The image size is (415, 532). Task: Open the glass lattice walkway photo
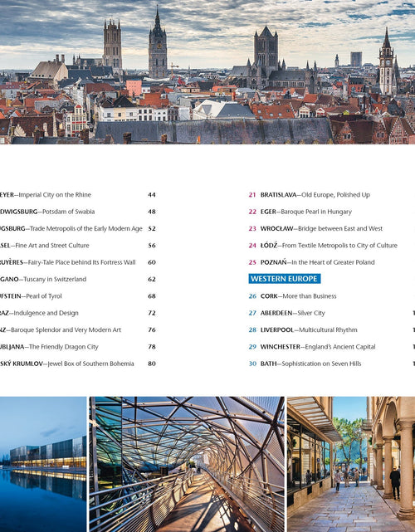tap(187, 464)
